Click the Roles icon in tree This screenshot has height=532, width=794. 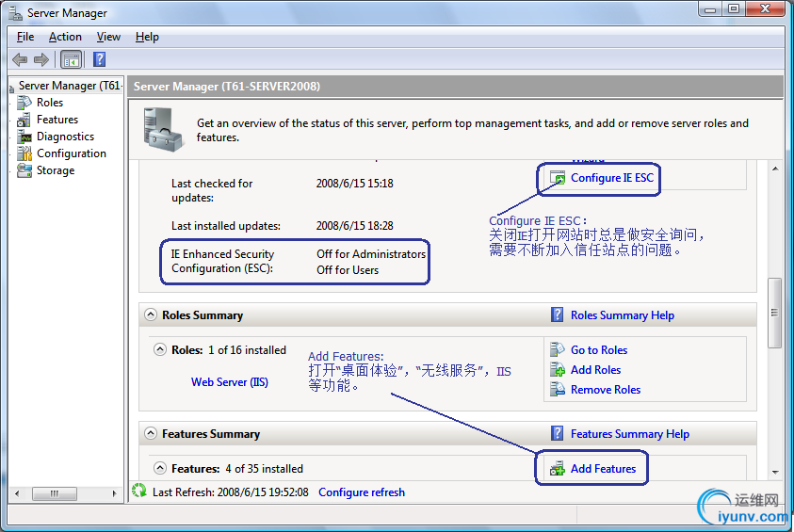(x=24, y=103)
